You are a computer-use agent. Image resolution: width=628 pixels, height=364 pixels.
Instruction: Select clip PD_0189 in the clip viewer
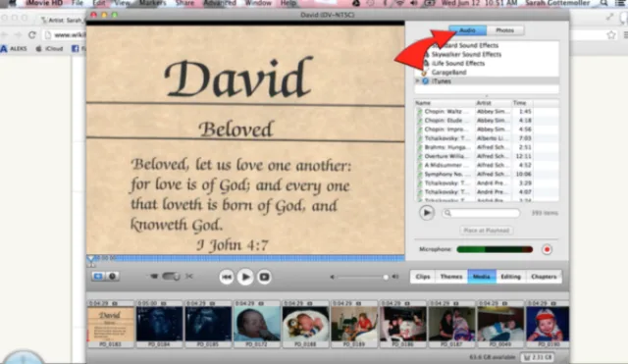(354, 325)
